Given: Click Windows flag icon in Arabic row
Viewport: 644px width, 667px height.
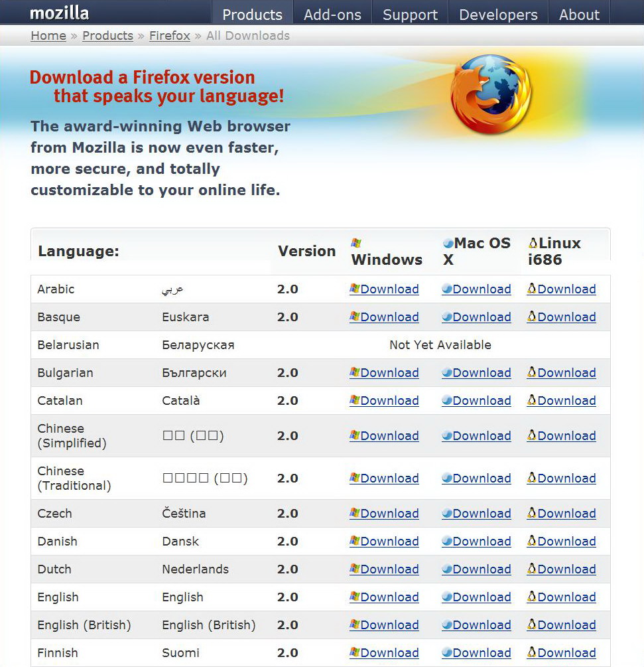Looking at the screenshot, I should pyautogui.click(x=355, y=289).
